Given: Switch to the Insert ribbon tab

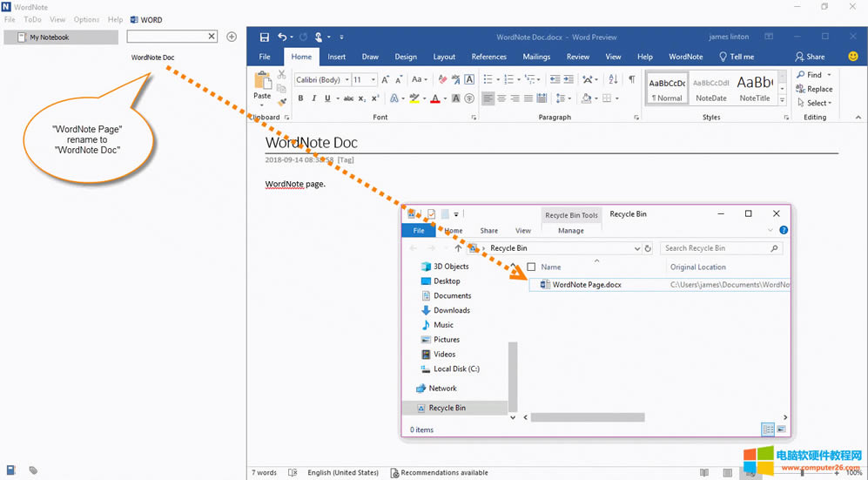Looking at the screenshot, I should [x=336, y=57].
